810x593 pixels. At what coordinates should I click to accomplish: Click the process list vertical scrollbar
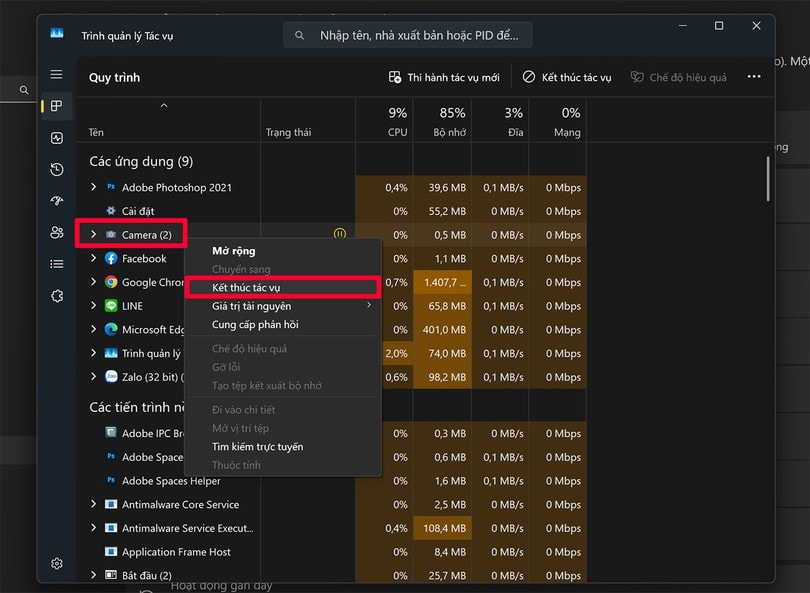pos(768,180)
